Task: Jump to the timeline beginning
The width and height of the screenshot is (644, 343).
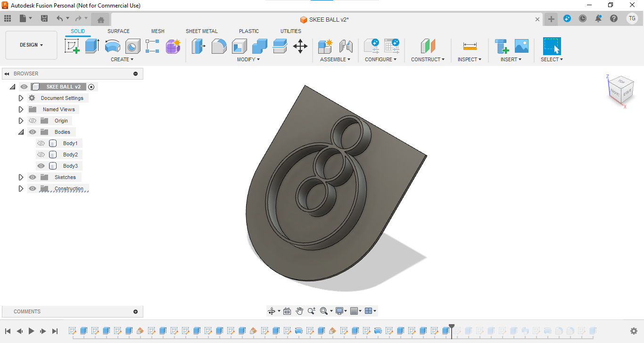Action: tap(8, 331)
